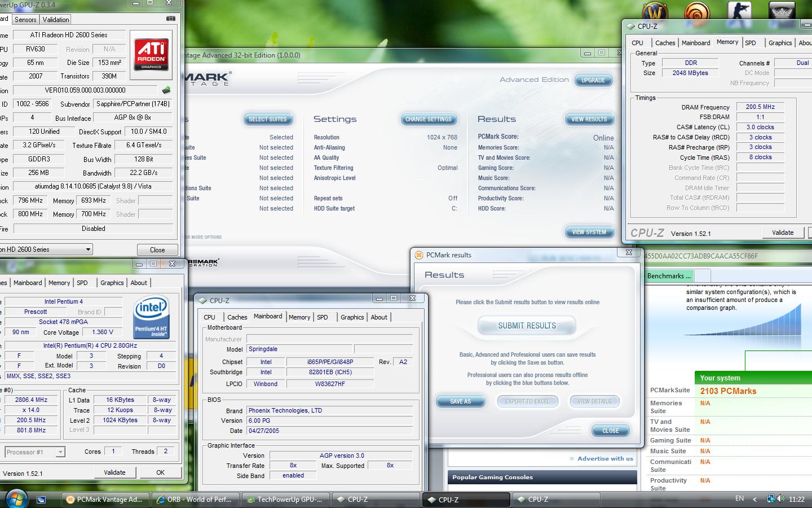
Task: Click the Resolution 1024 x 768 value
Action: (x=442, y=137)
